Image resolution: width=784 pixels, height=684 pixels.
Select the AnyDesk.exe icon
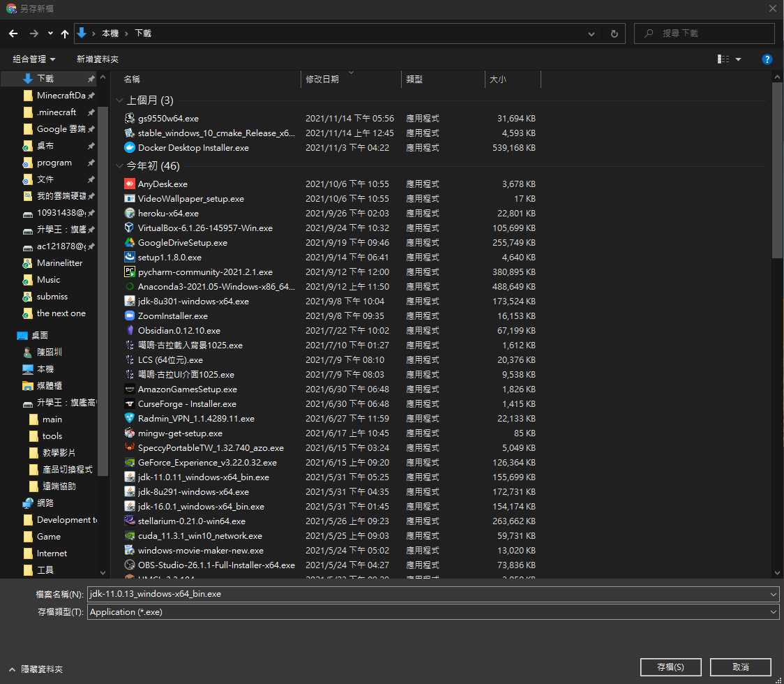pos(130,184)
